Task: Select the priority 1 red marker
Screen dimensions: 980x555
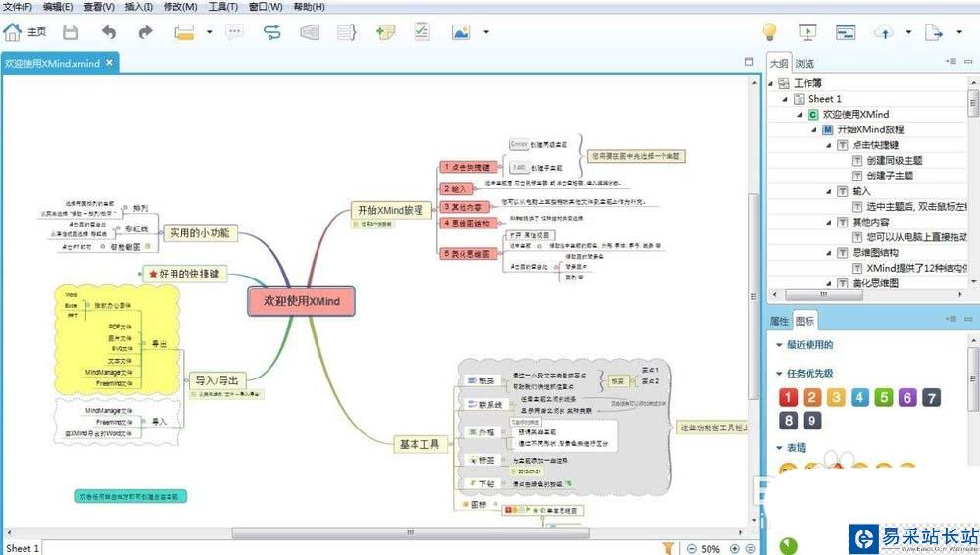Action: pyautogui.click(x=788, y=397)
